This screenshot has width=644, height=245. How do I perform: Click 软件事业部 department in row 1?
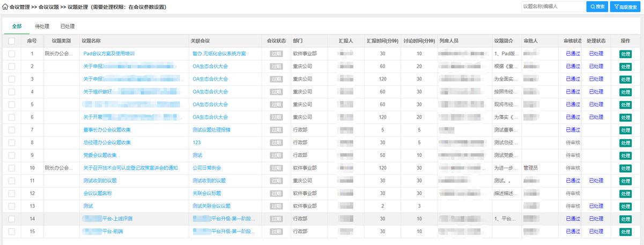pos(305,54)
